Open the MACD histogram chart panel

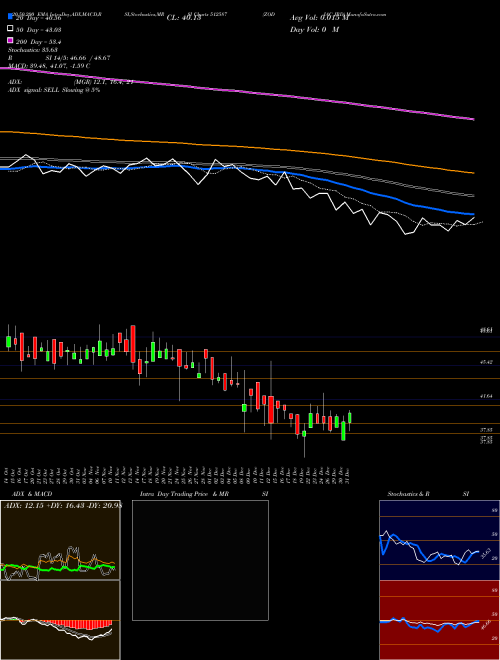pyautogui.click(x=60, y=620)
